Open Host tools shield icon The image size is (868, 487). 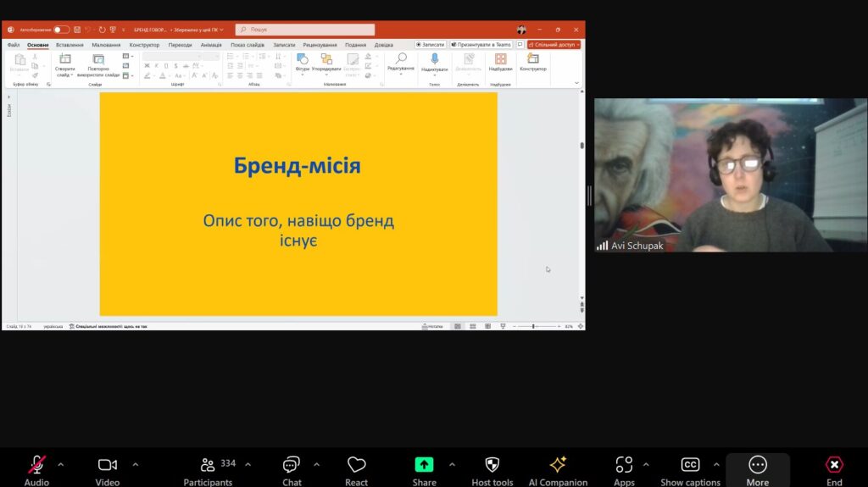coord(492,465)
